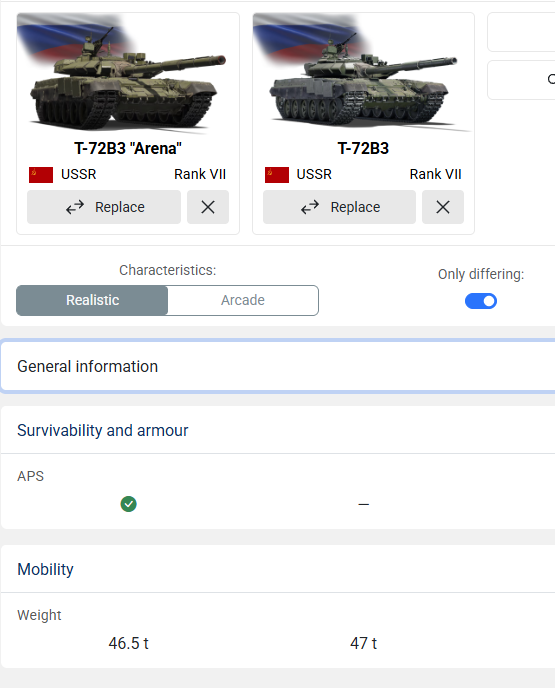Expand the General information section
Screen dimensions: 555x688
click(x=278, y=366)
